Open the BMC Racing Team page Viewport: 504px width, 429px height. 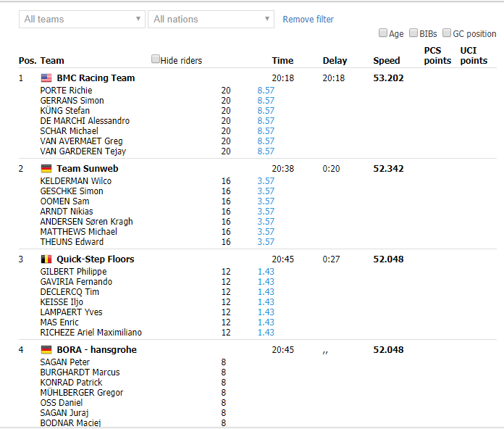click(96, 78)
